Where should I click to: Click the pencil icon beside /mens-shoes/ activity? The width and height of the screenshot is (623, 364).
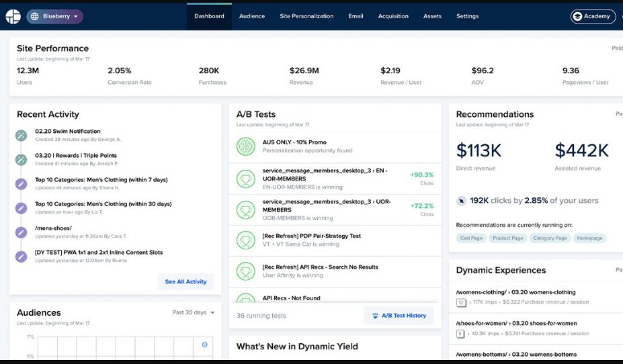pos(22,232)
